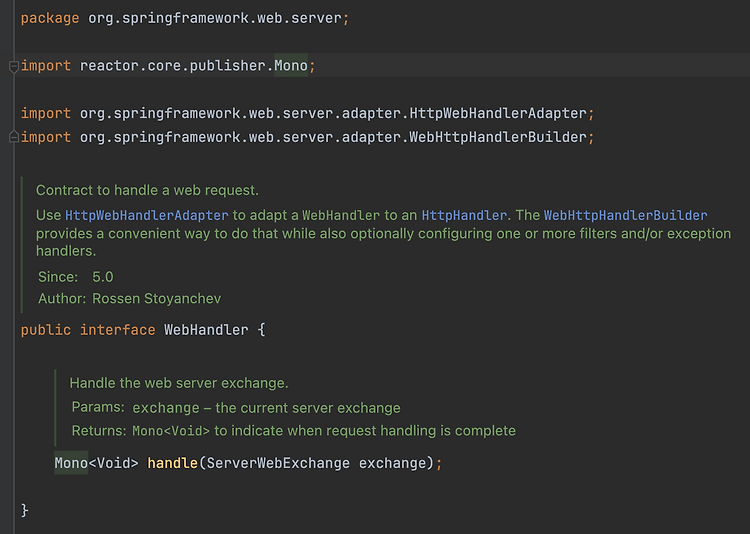Click ServerWebExchange parameter type

coord(278,463)
